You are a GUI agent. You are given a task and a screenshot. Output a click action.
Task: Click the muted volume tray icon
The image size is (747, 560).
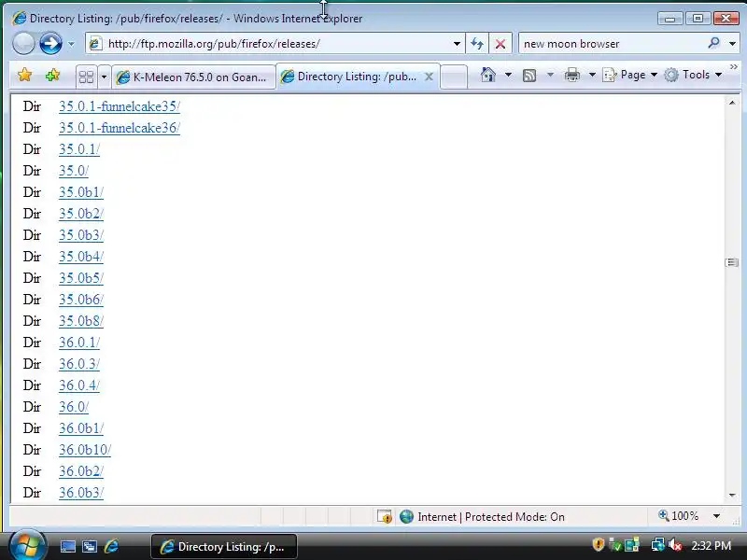[x=675, y=545]
